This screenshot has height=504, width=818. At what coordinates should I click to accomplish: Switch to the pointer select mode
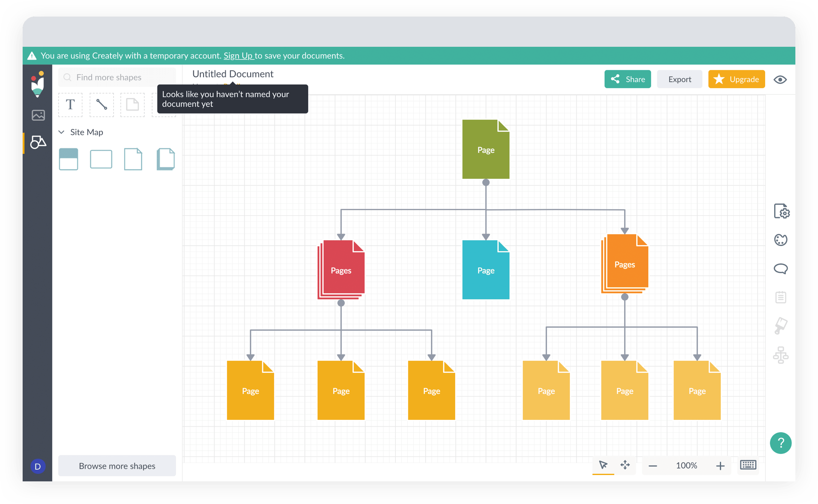(603, 465)
